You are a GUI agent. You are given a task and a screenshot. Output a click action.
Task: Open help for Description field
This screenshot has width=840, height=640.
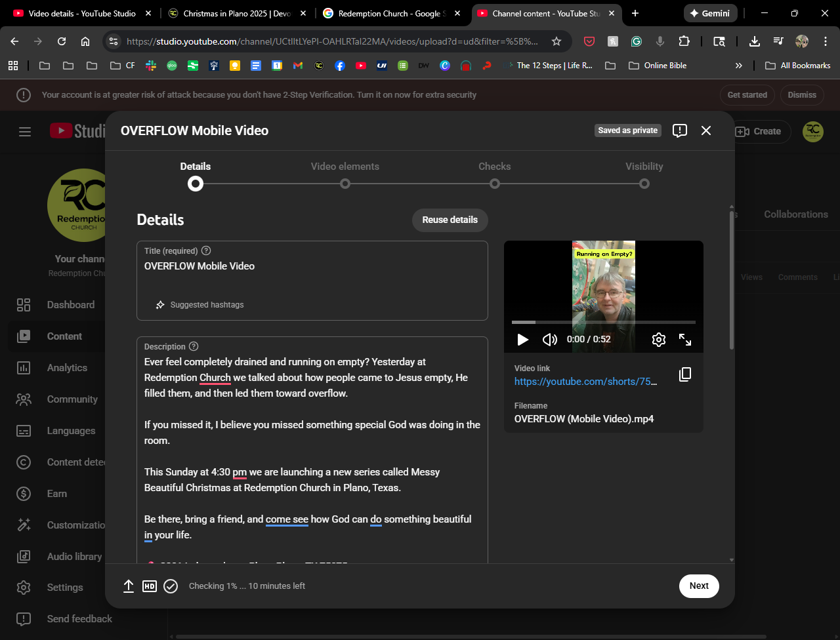pyautogui.click(x=194, y=346)
